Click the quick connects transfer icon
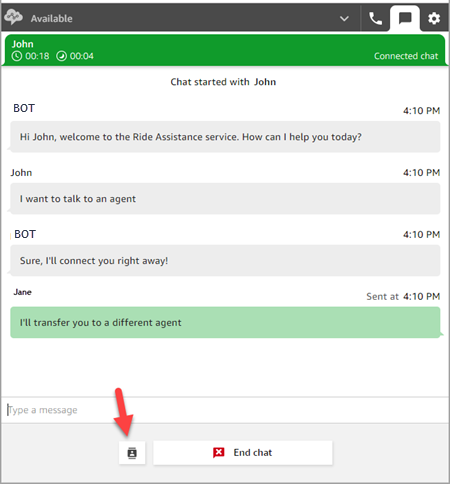The height and width of the screenshot is (484, 450). point(132,453)
